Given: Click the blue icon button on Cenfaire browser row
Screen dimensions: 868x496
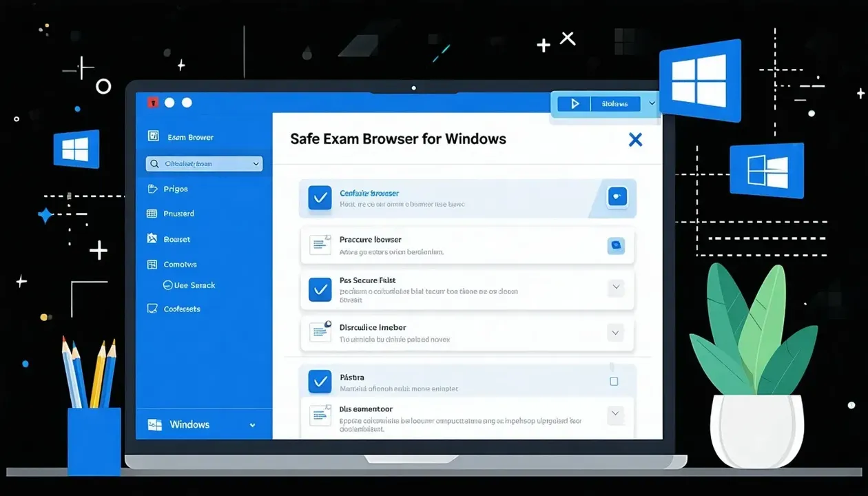Looking at the screenshot, I should pos(617,197).
